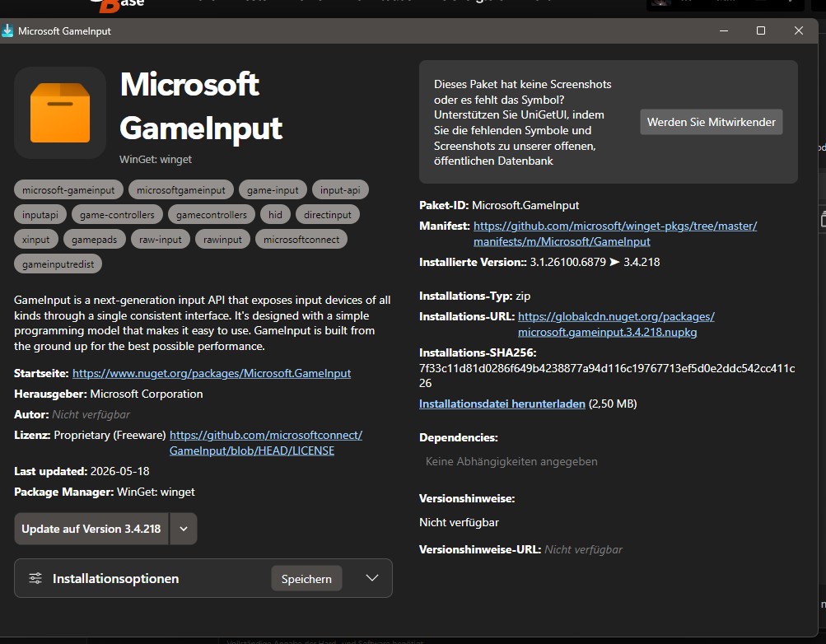Maximize the Microsoft GameInput window

point(761,30)
